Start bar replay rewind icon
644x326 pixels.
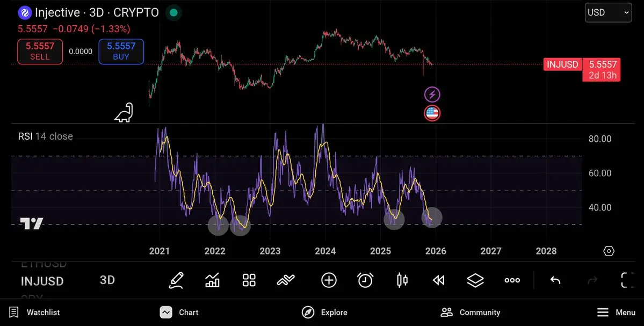[439, 280]
